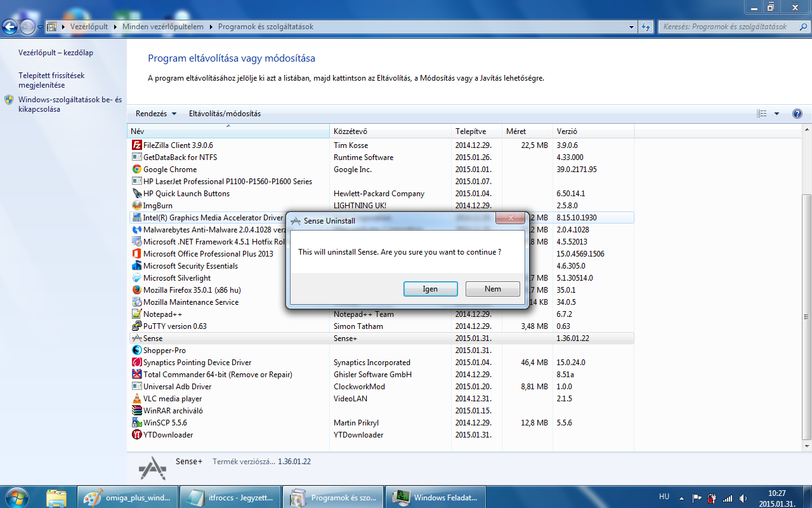Confirm uninstall with the Igen button

pos(430,289)
